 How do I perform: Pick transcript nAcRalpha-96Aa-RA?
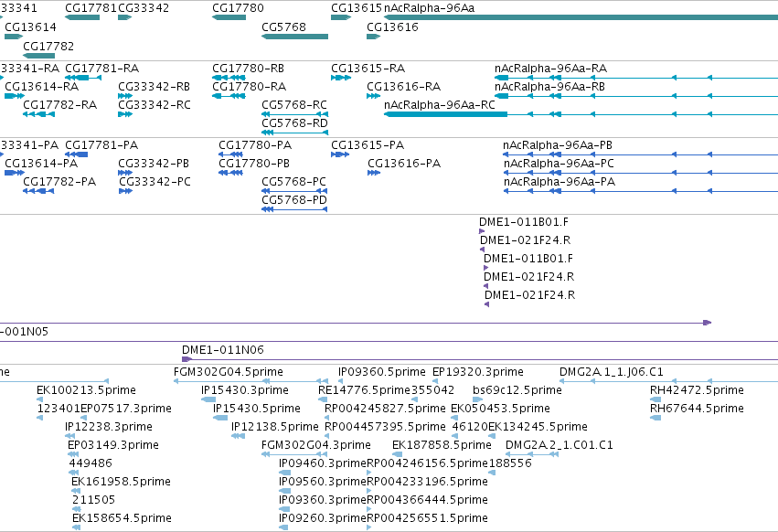pyautogui.click(x=550, y=68)
